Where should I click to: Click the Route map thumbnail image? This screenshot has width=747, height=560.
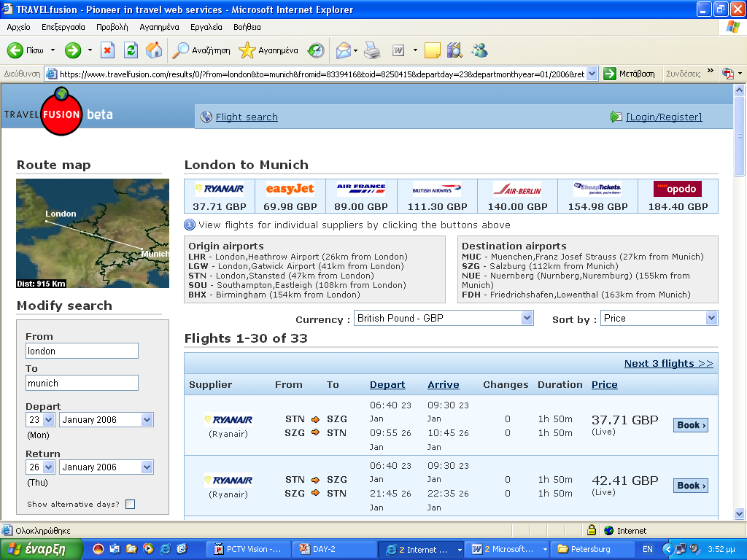(x=93, y=233)
